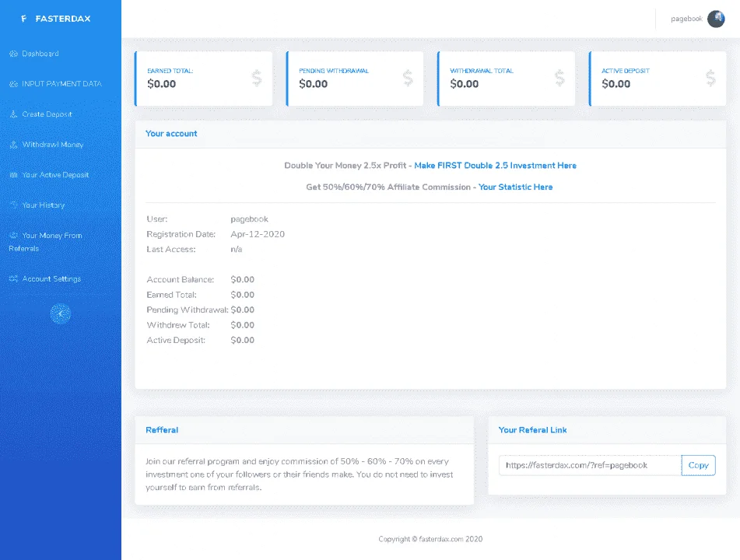Click the ACTIVE DEPOSIT card title
This screenshot has height=560, width=740.
click(626, 71)
